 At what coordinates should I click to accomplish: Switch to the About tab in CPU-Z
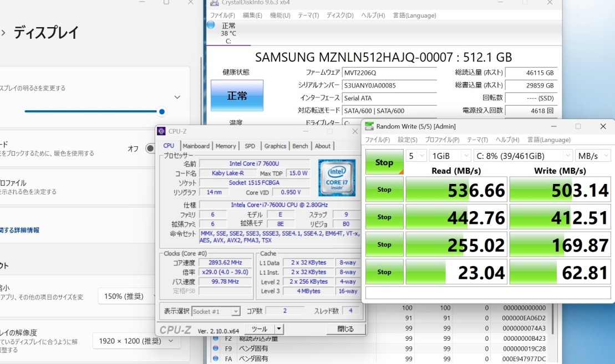pos(322,146)
